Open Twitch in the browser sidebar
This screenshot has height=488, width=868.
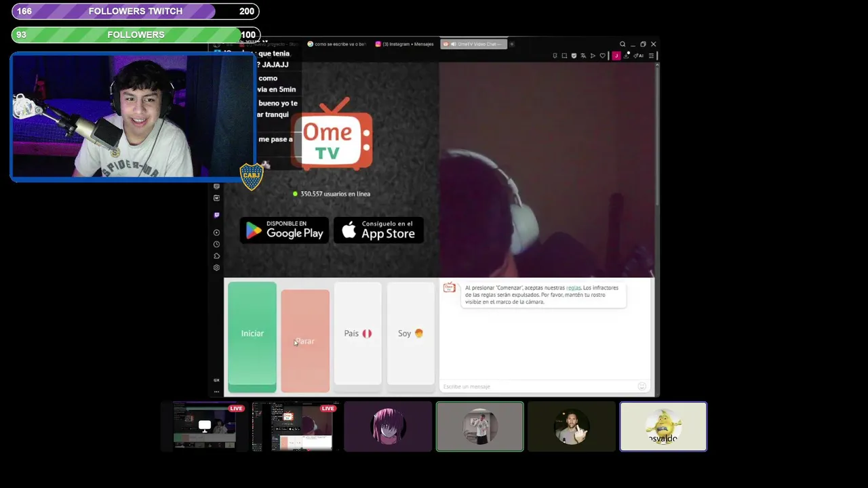216,215
